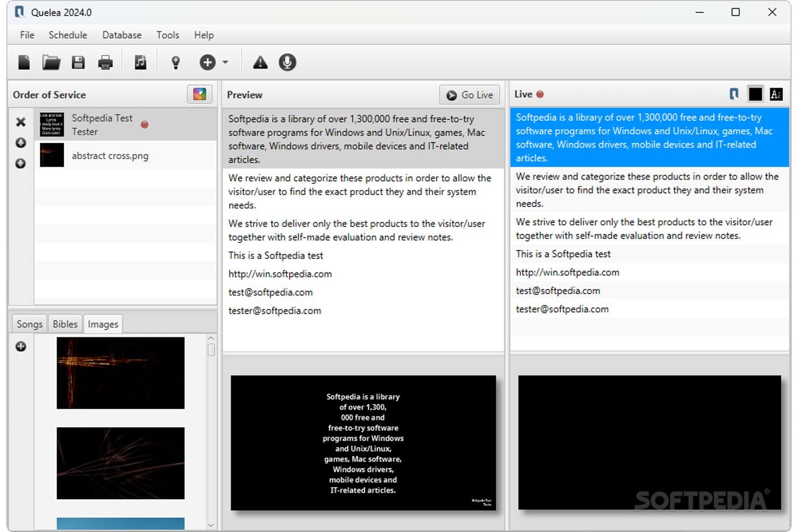Click the image library scrollbar up arrow

[x=211, y=338]
